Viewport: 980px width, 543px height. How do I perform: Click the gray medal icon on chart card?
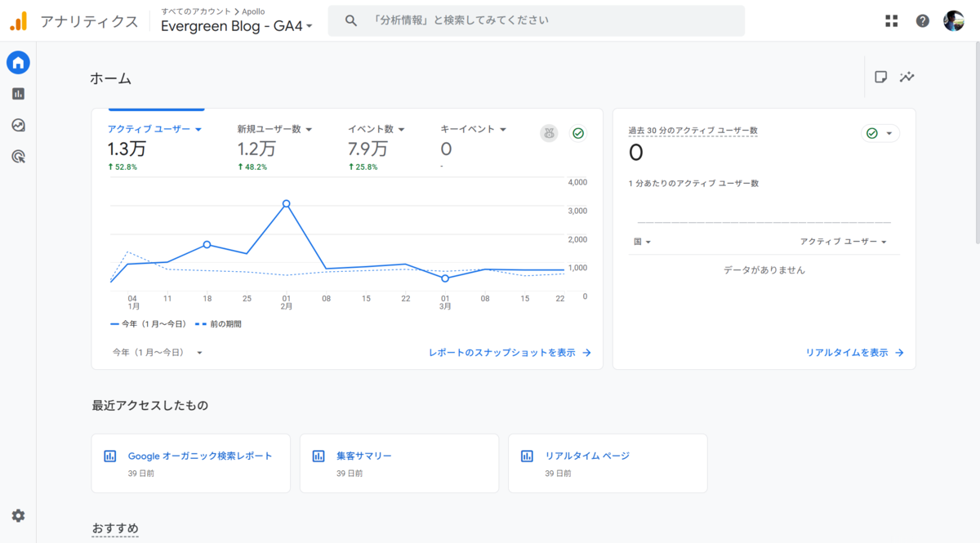(549, 133)
